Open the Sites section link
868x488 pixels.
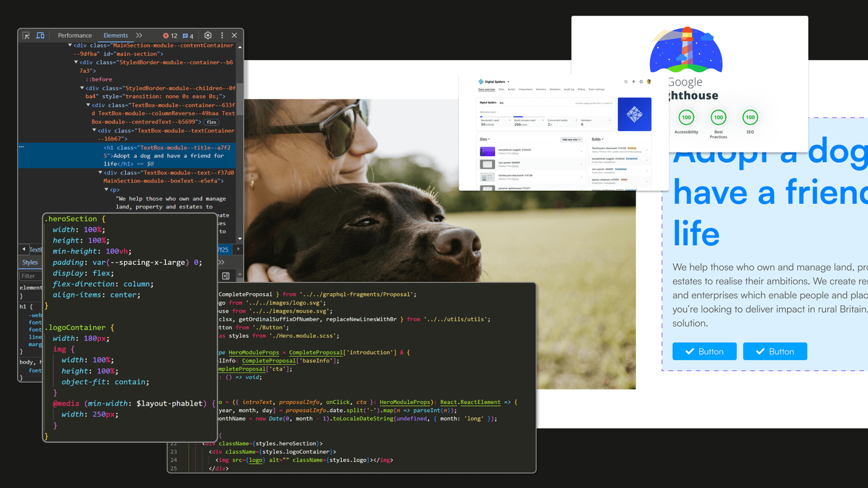click(x=483, y=139)
